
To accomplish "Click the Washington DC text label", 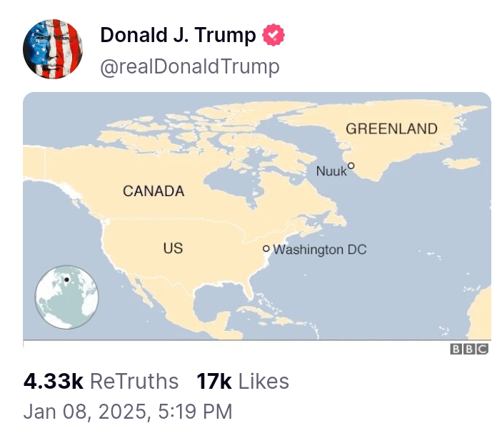I will point(320,250).
